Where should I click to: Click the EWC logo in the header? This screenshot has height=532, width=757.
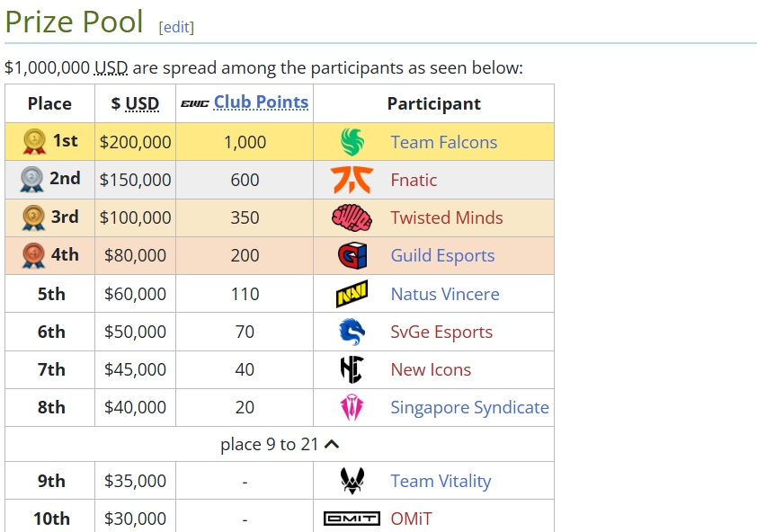[195, 103]
